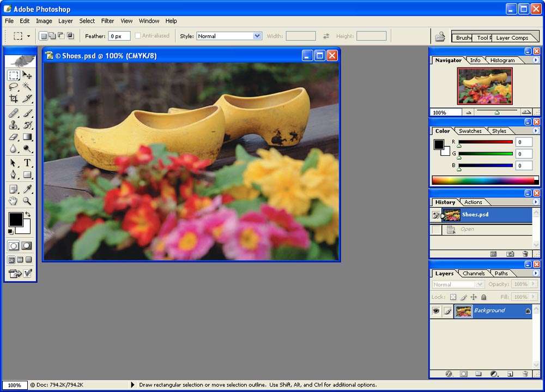Select the Blur tool
Image resolution: width=545 pixels, height=392 pixels.
[x=14, y=148]
